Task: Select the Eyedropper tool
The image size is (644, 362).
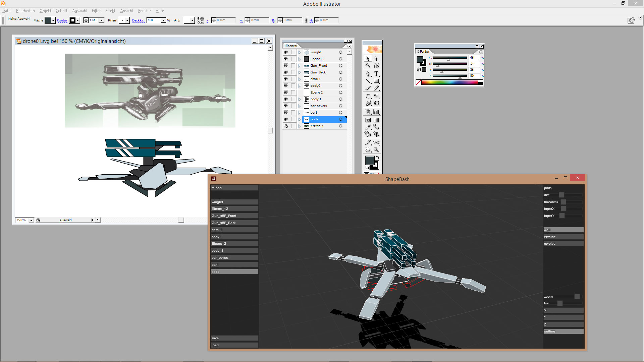Action: (368, 127)
